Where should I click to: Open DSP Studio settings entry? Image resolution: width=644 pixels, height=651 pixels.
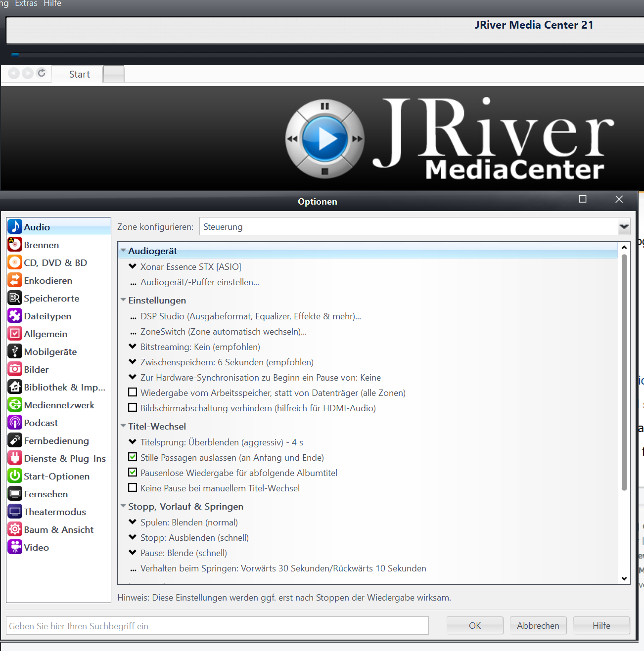[x=251, y=316]
